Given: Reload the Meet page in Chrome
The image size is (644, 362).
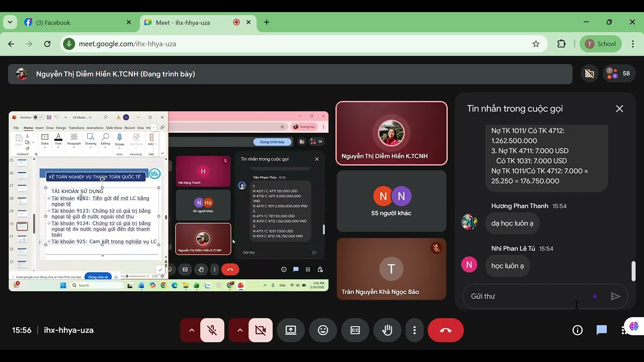Looking at the screenshot, I should point(47,44).
